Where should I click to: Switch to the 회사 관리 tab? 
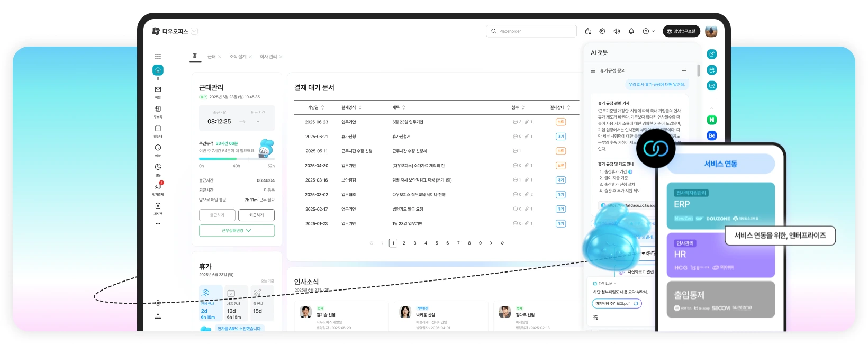[x=268, y=57]
